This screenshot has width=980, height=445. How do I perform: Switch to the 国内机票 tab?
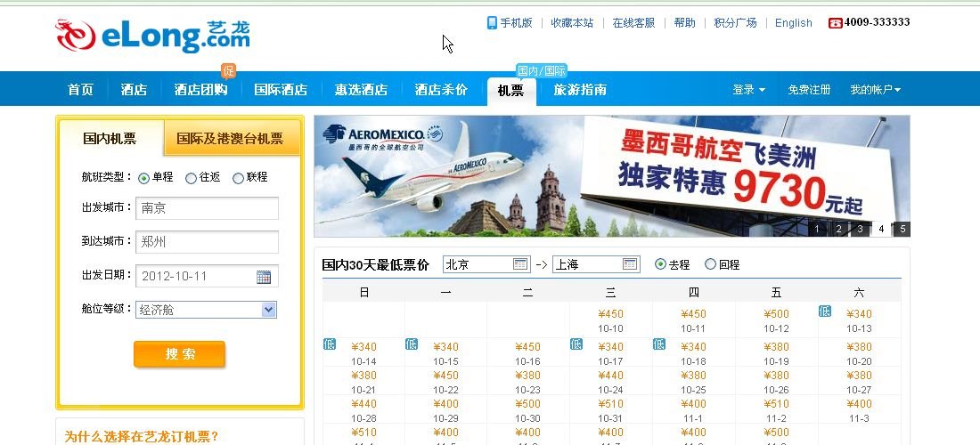tap(110, 139)
